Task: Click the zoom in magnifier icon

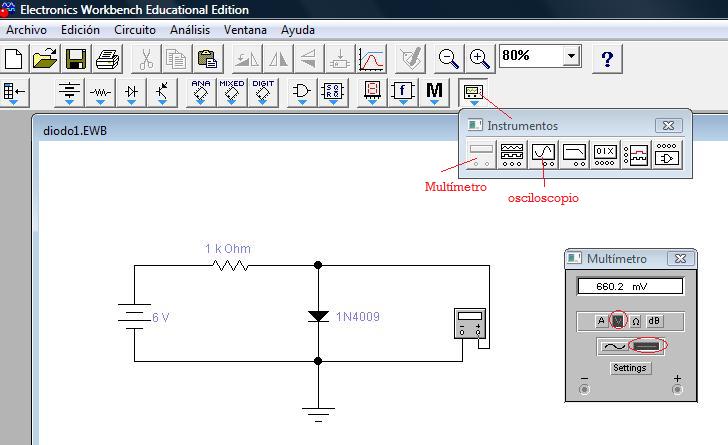Action: [x=481, y=59]
